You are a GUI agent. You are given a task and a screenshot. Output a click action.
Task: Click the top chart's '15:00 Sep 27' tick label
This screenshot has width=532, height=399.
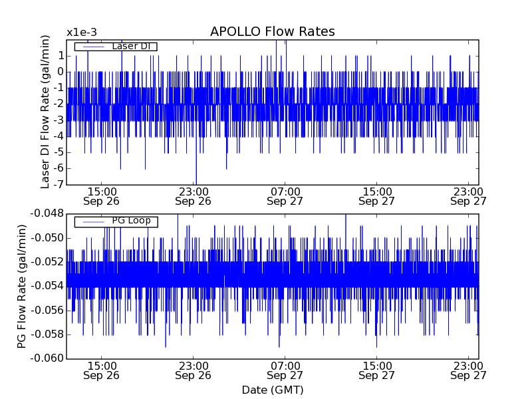376,196
